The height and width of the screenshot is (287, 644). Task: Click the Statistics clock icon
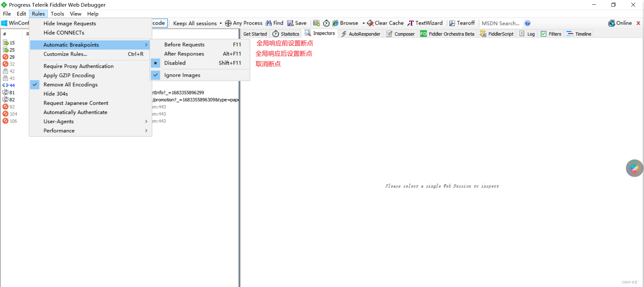(x=276, y=34)
